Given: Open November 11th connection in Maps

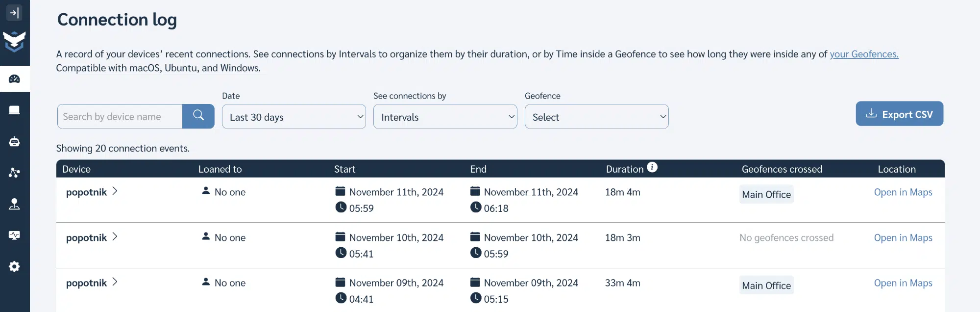Looking at the screenshot, I should [x=903, y=192].
